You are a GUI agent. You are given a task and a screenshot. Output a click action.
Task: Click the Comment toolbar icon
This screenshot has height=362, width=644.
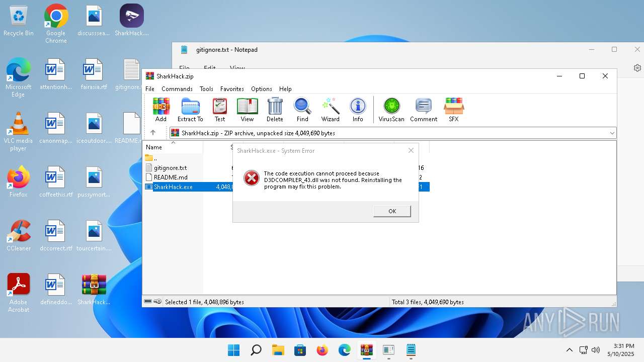tap(424, 110)
